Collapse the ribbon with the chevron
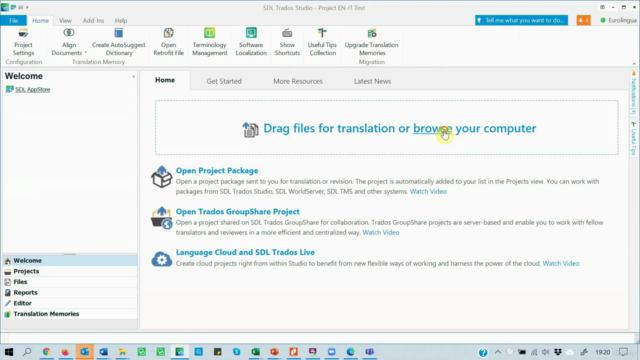Screen dimensions: 640x360 click(634, 64)
